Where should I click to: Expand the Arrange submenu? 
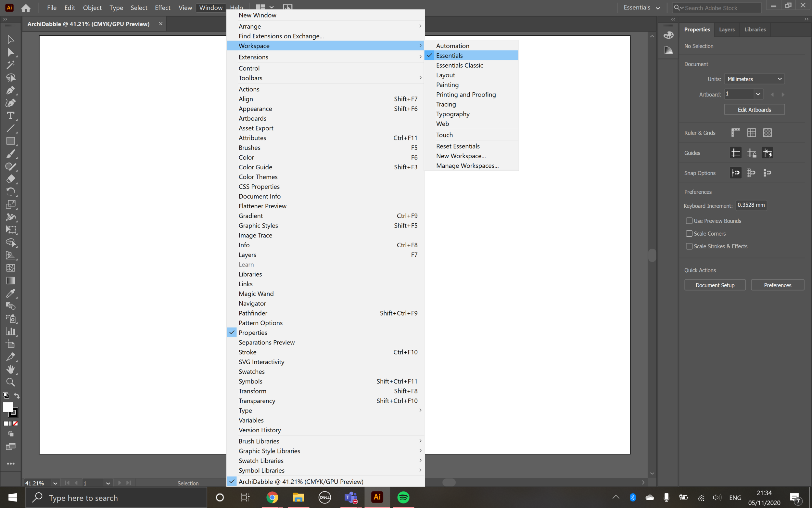[x=325, y=26]
